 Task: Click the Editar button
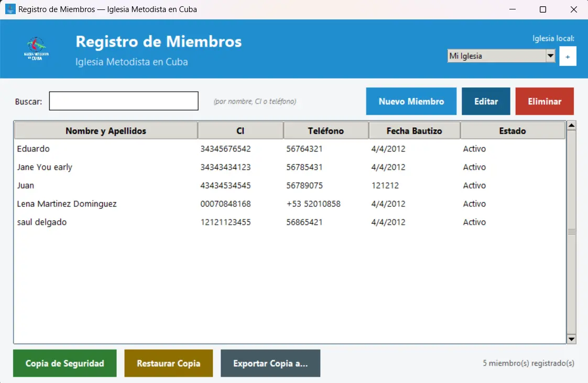coord(486,101)
